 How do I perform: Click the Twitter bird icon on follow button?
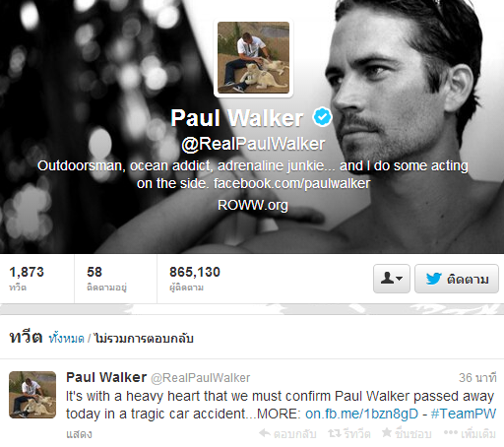434,279
